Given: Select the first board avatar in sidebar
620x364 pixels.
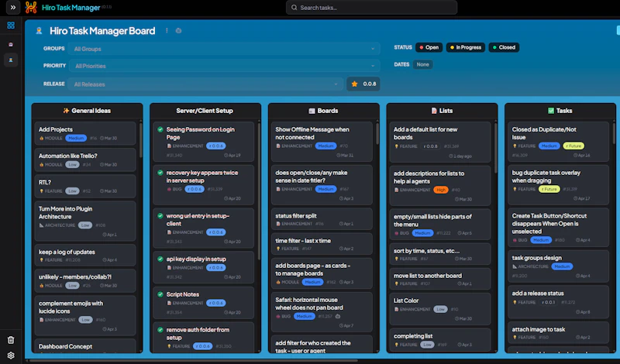Looking at the screenshot, I should pyautogui.click(x=11, y=44).
